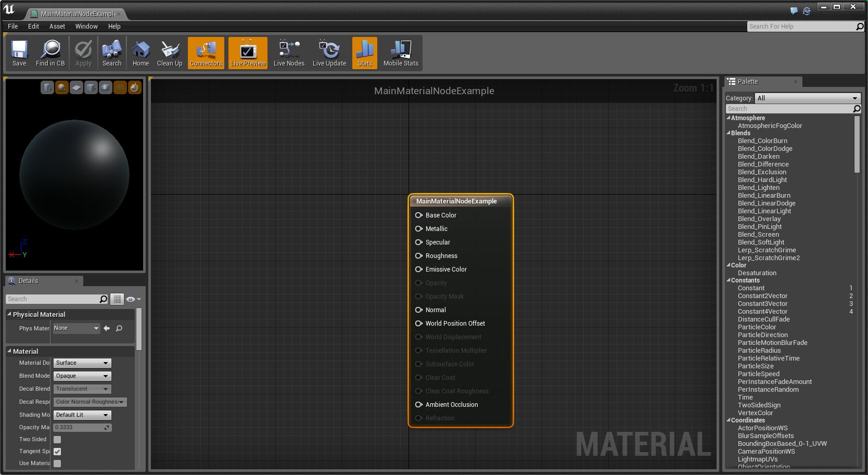Image resolution: width=868 pixels, height=475 pixels.
Task: Toggle the Live Preview toolbar icon
Action: 248,53
